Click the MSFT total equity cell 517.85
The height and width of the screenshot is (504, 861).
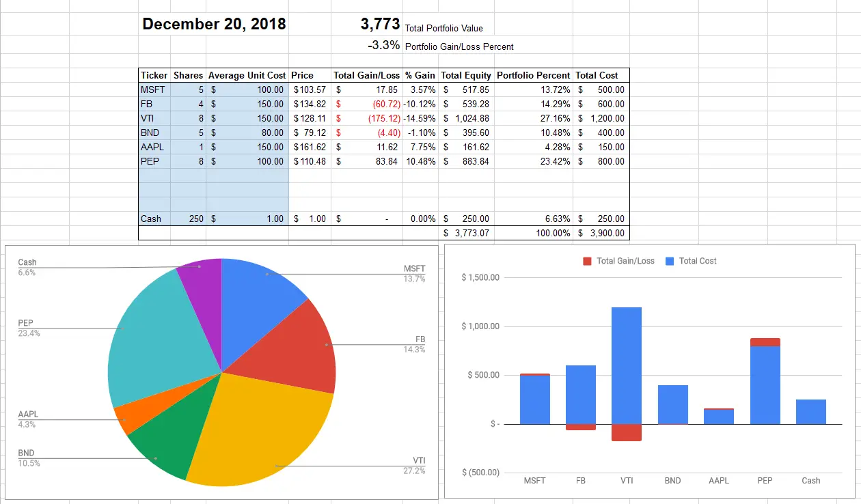(x=466, y=89)
